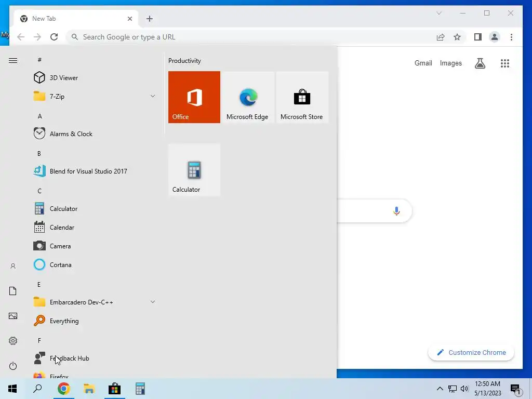The height and width of the screenshot is (399, 532).
Task: Click the Share this page icon
Action: click(441, 37)
